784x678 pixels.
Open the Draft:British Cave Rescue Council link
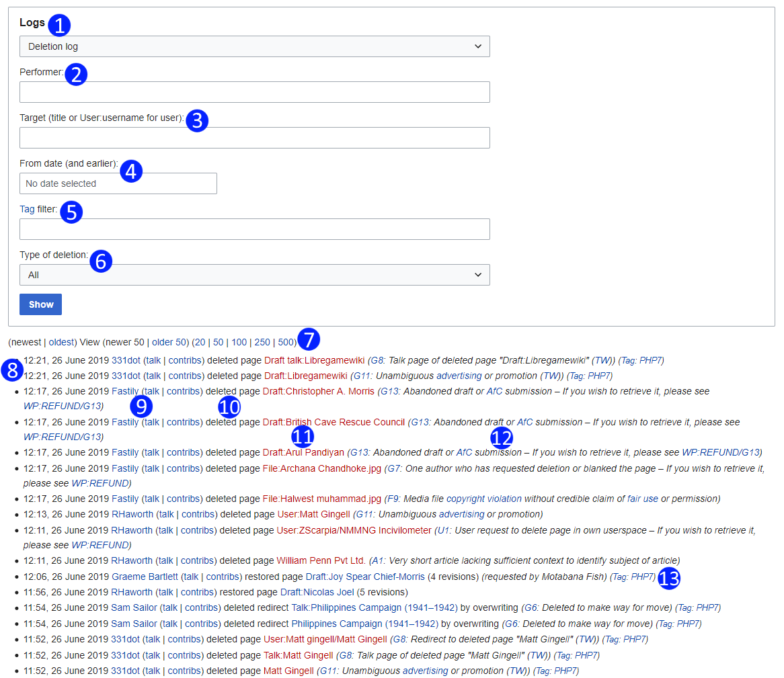pos(334,422)
